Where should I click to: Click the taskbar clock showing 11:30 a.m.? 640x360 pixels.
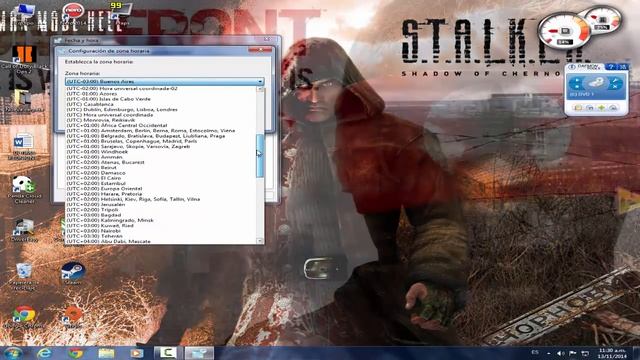click(612, 353)
